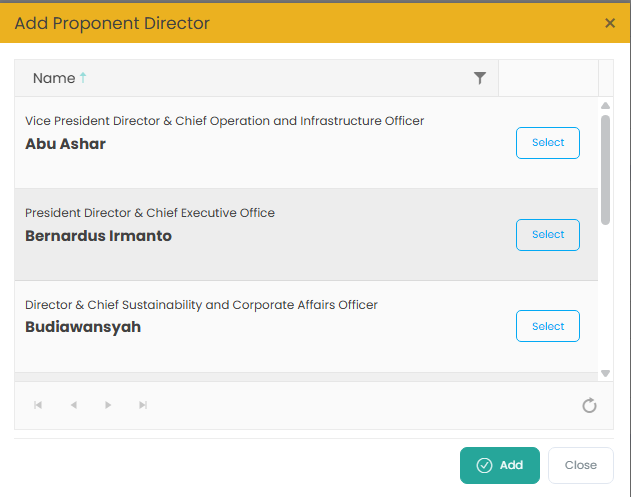Click the director list scrollbar thumb
The height and width of the screenshot is (497, 631).
click(x=605, y=168)
